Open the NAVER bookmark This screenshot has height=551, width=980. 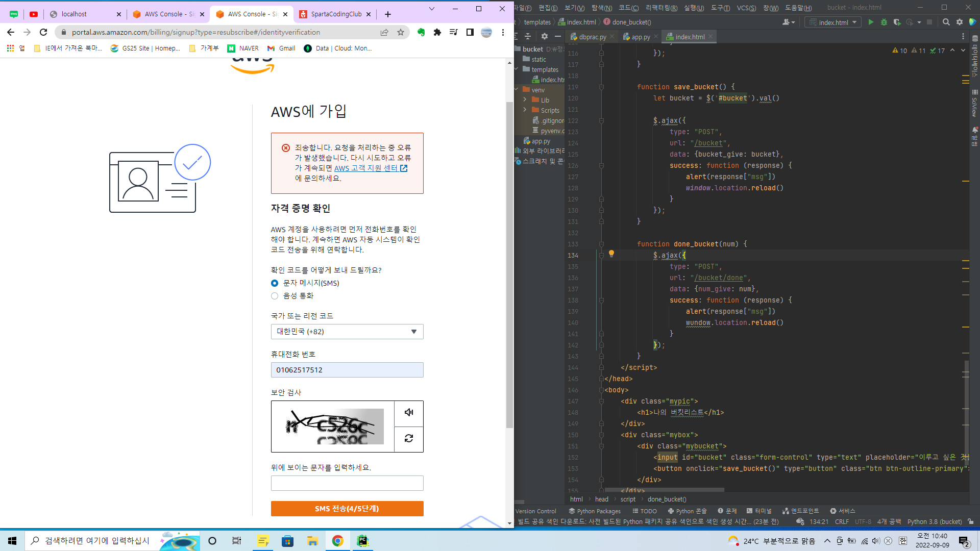coord(243,48)
